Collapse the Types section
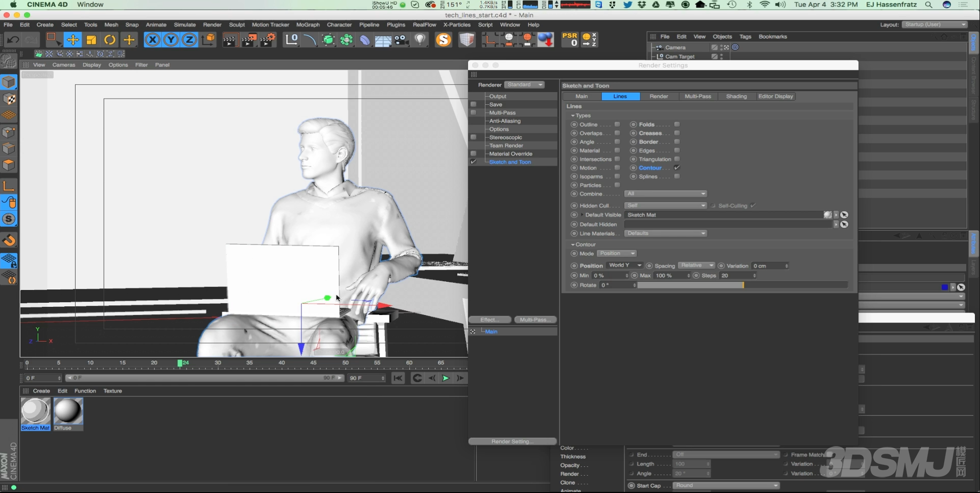Viewport: 980px width, 493px height. 573,116
